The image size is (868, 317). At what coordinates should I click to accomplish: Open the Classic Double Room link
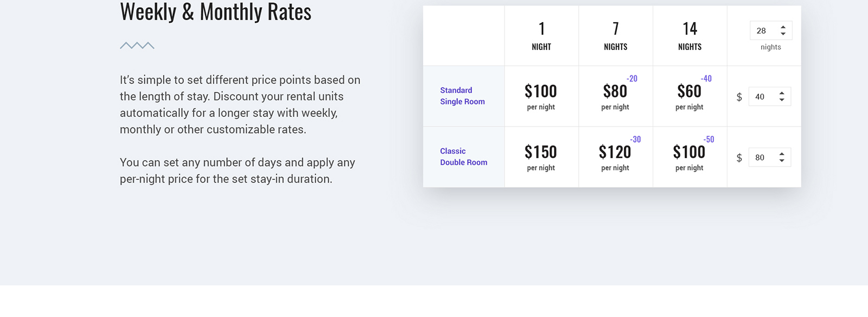[x=463, y=156]
